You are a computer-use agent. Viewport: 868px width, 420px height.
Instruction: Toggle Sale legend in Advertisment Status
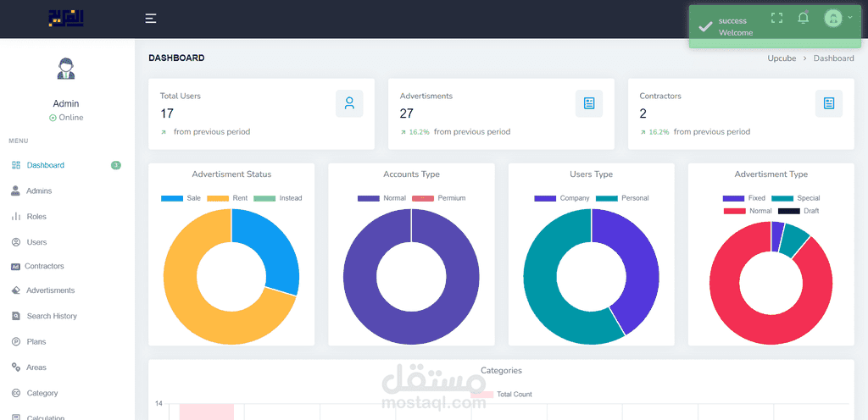(x=181, y=198)
